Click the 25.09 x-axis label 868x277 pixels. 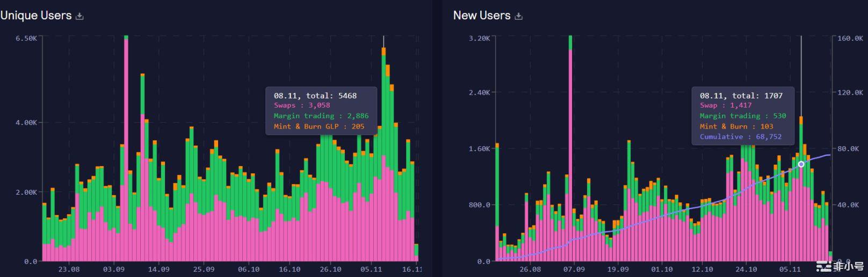coord(204,269)
